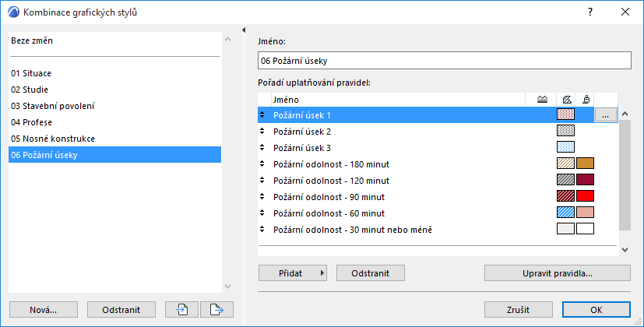644x327 pixels.
Task: Open the ellipsis button for Požární úsek 1
Action: [605, 115]
